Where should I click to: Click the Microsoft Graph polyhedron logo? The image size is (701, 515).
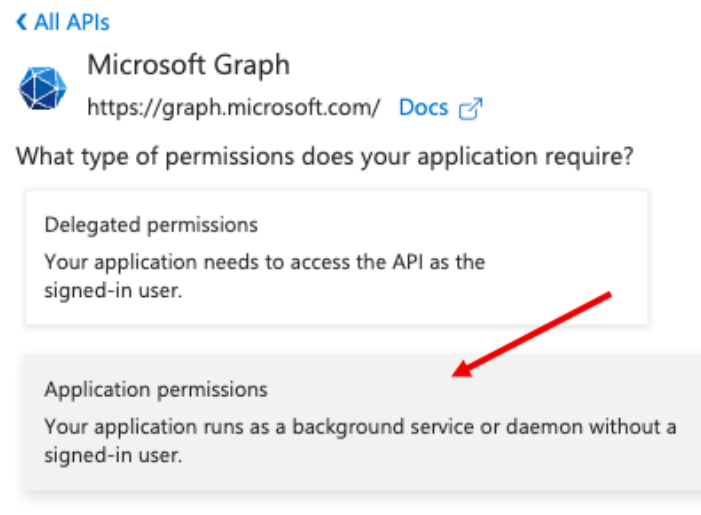(x=42, y=88)
